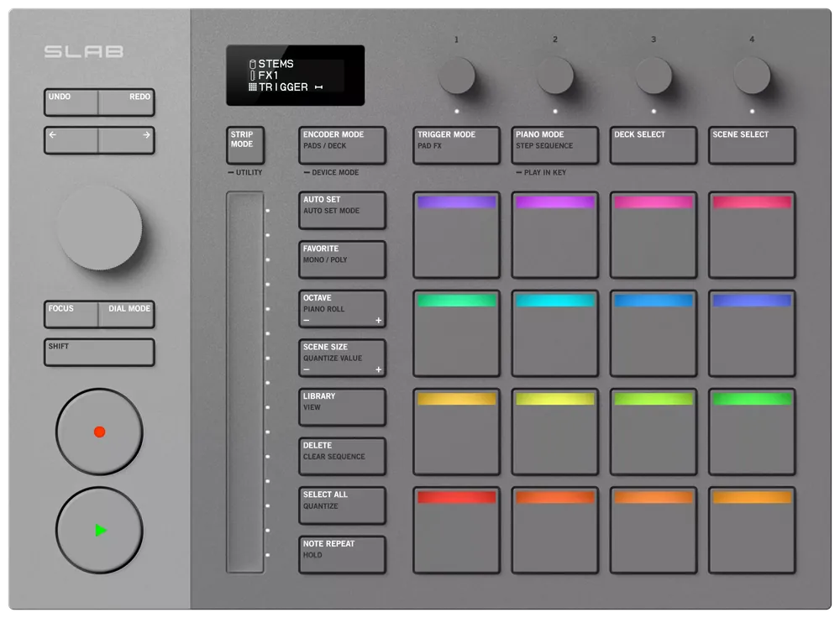Click the SLAB logo

click(x=83, y=51)
